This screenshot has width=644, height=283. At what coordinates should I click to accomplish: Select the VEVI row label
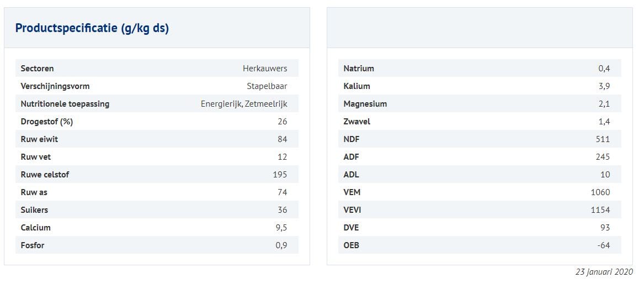coord(352,210)
